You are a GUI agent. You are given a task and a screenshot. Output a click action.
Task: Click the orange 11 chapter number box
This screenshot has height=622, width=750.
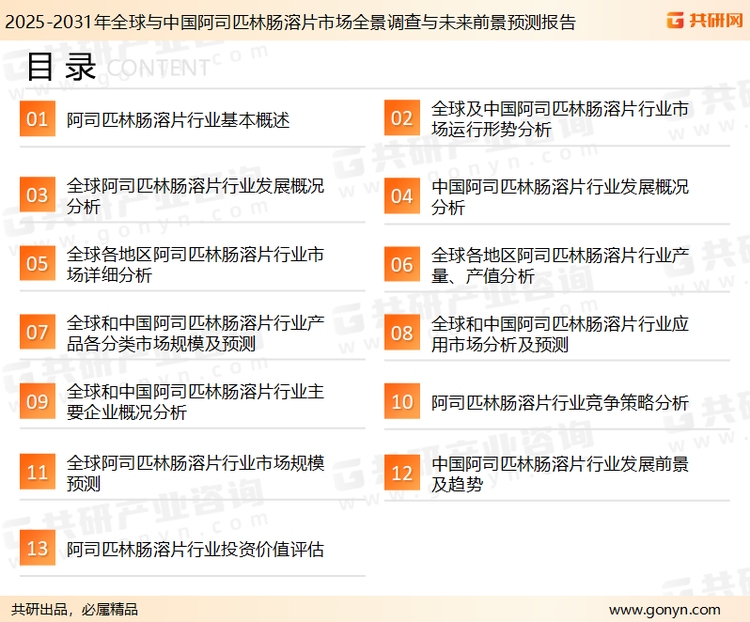coord(37,472)
